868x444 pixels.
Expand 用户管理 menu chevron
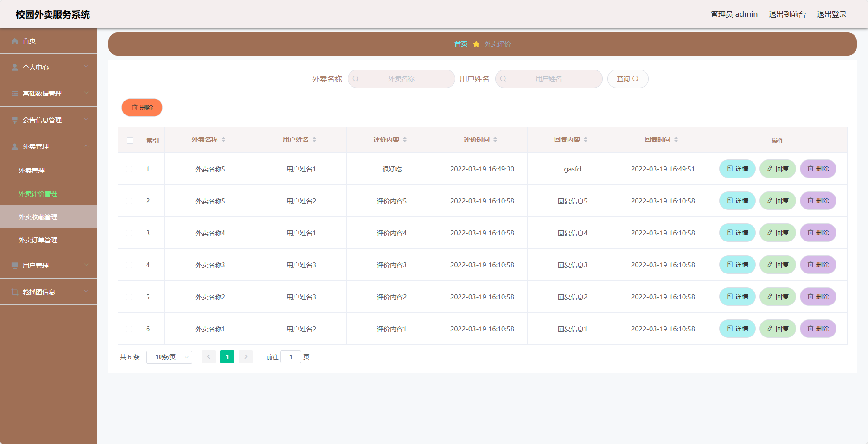(86, 265)
